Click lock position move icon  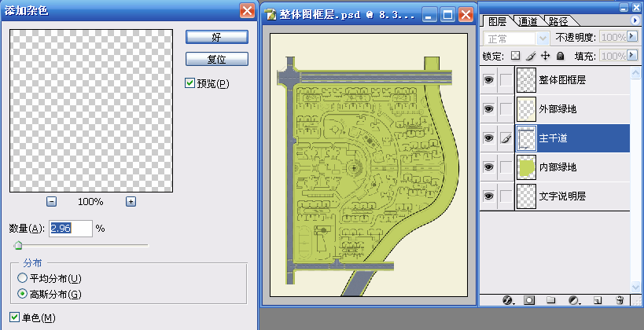pyautogui.click(x=545, y=57)
